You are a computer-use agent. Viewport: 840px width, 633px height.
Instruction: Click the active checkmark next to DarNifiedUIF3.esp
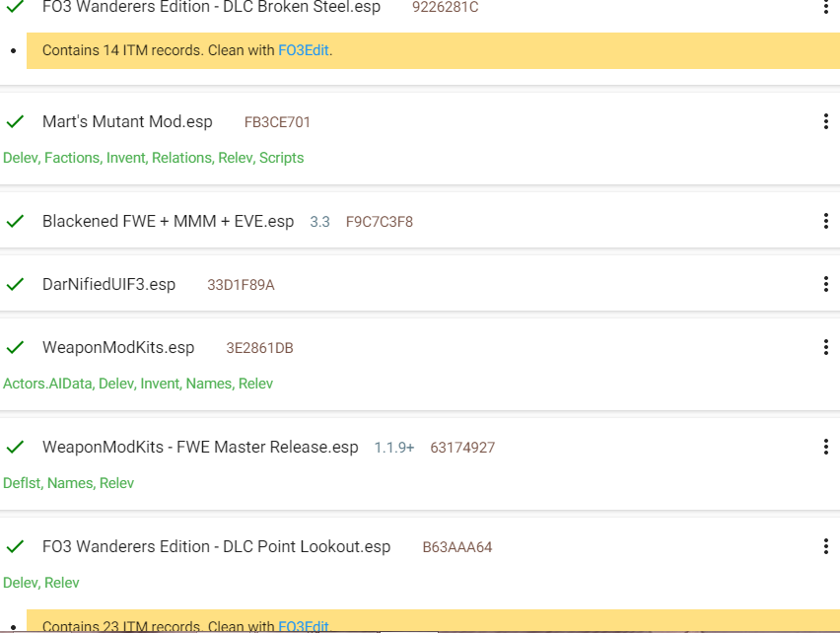tap(15, 284)
